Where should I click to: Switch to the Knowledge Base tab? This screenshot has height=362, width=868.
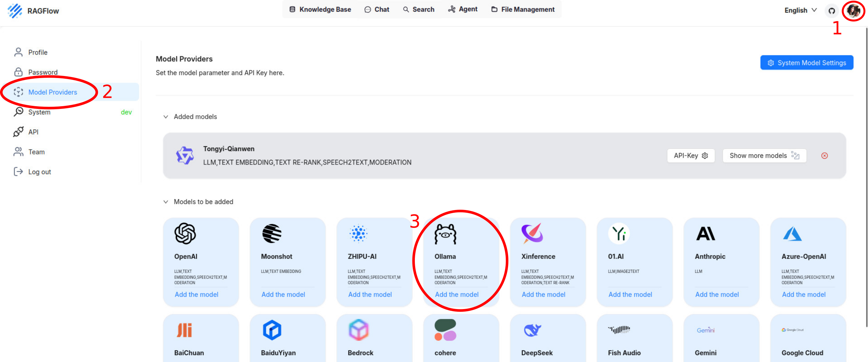(x=320, y=9)
